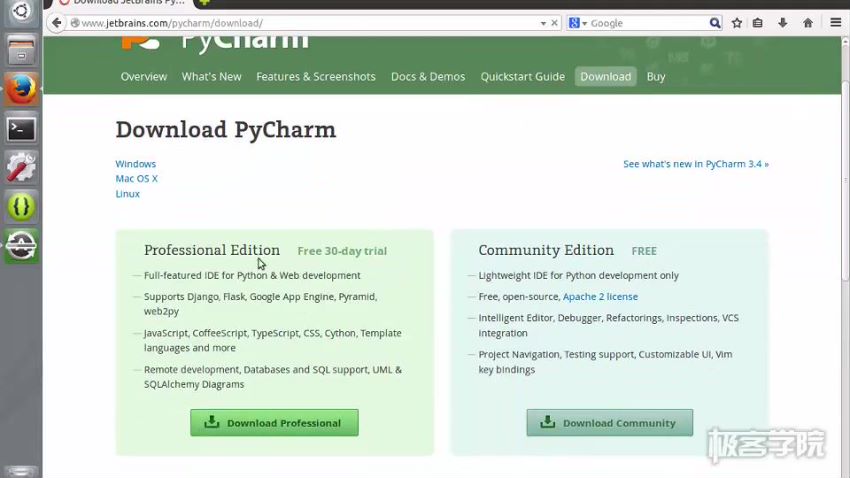Go to Features & Screenshots section

(315, 76)
